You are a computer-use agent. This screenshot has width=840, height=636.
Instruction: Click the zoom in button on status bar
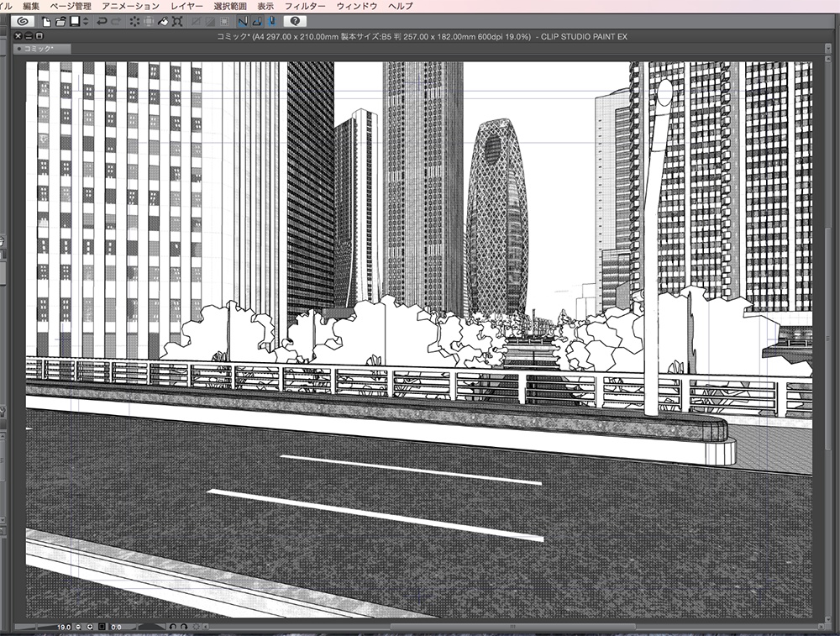click(x=77, y=627)
